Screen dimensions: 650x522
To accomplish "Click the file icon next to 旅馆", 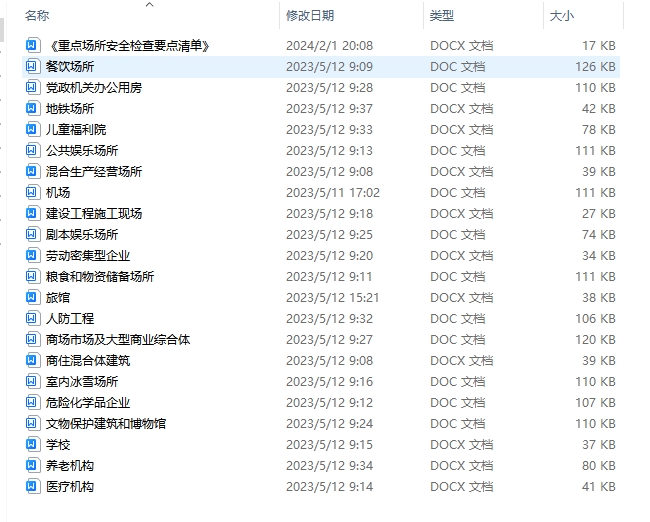I will [33, 298].
